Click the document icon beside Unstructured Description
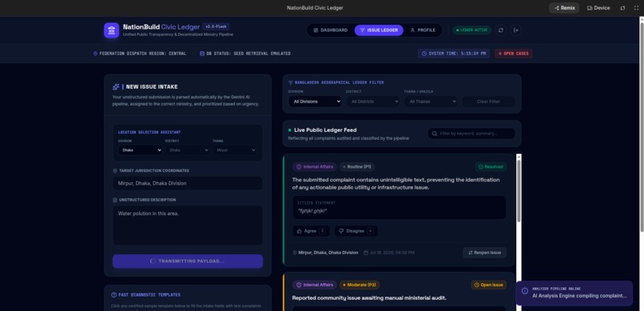Screen dimensions: 644x311 pos(115,200)
